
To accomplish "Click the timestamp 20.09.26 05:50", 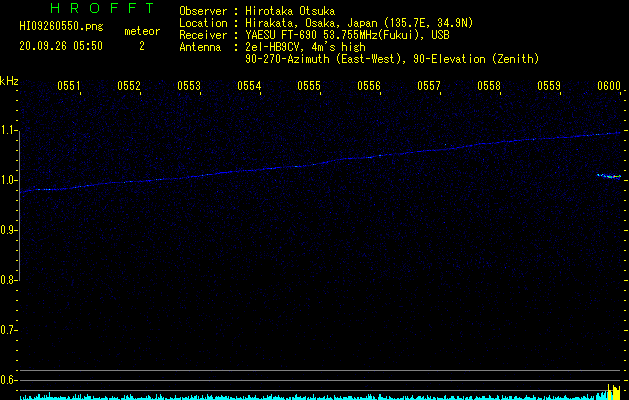I will 61,46.
